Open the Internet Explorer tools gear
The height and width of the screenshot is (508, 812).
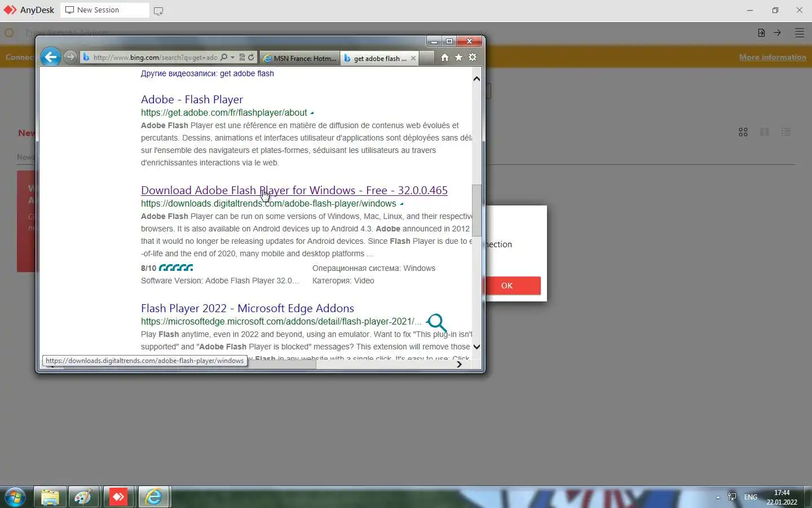pos(473,58)
